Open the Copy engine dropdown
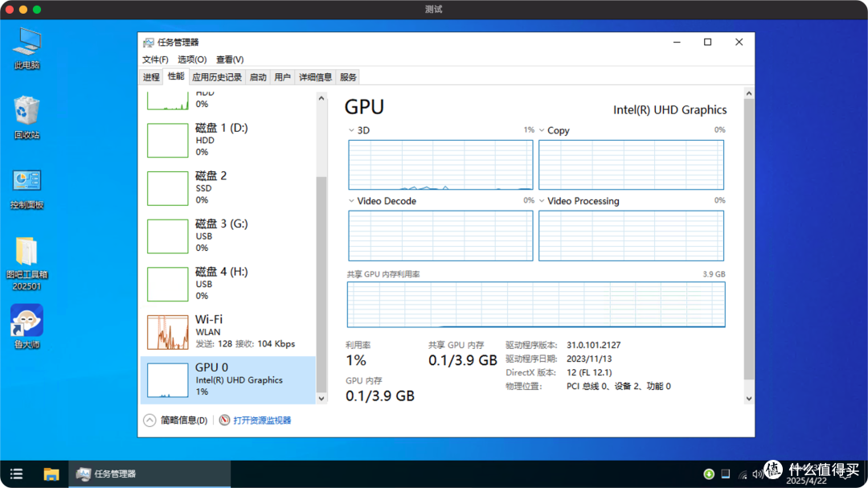The image size is (868, 488). pyautogui.click(x=542, y=131)
